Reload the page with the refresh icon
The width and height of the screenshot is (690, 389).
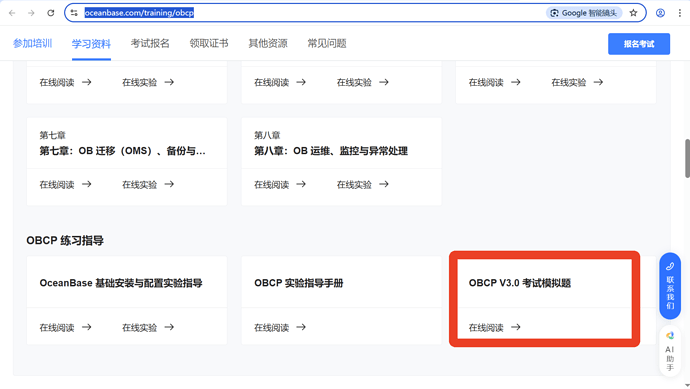pos(51,13)
